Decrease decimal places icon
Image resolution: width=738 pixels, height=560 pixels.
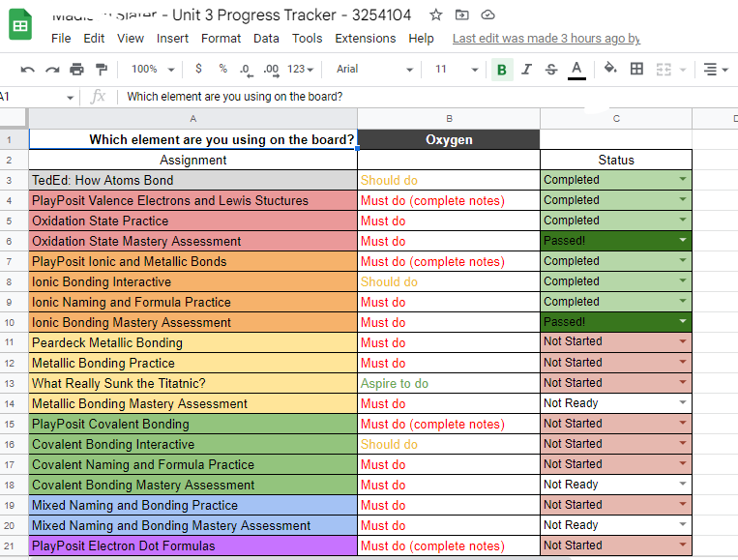coord(246,70)
